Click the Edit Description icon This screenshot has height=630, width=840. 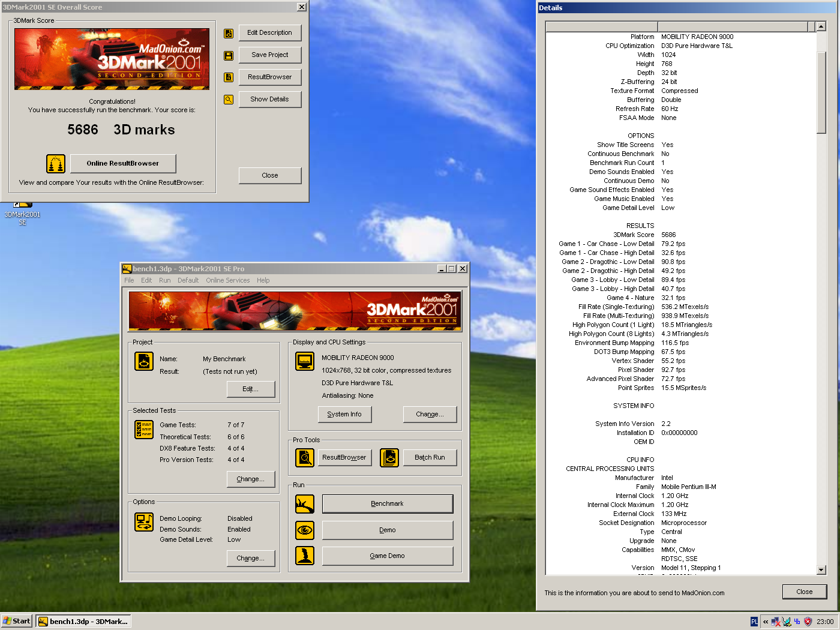229,34
